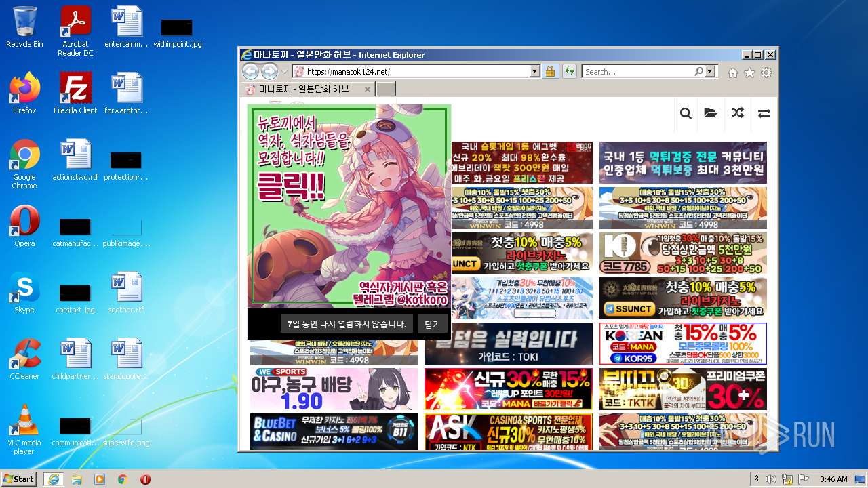Open the BlueBet & Casino banner
868x488 pixels.
tap(334, 432)
